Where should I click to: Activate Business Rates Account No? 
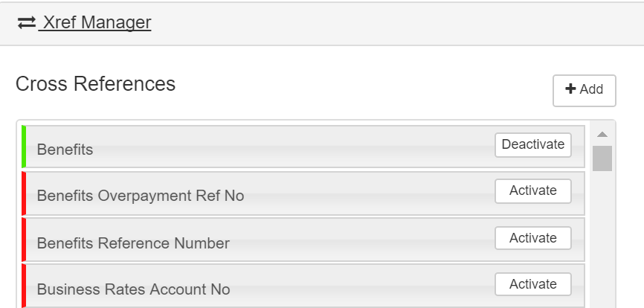tap(532, 284)
